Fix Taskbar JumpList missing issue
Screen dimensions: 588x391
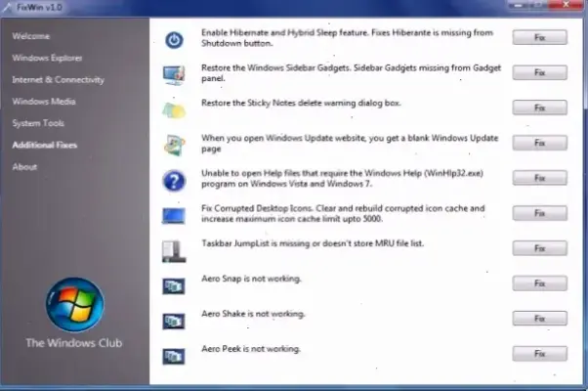point(539,248)
